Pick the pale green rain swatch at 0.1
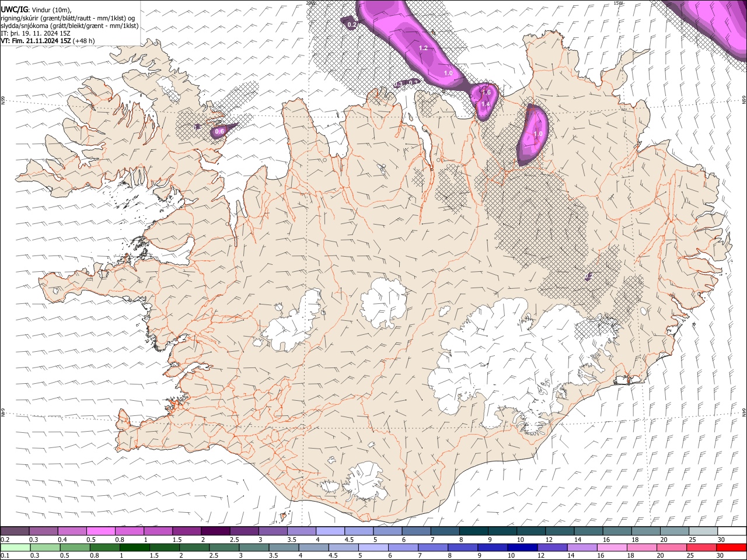Image resolution: width=747 pixels, height=560 pixels. coord(15,547)
